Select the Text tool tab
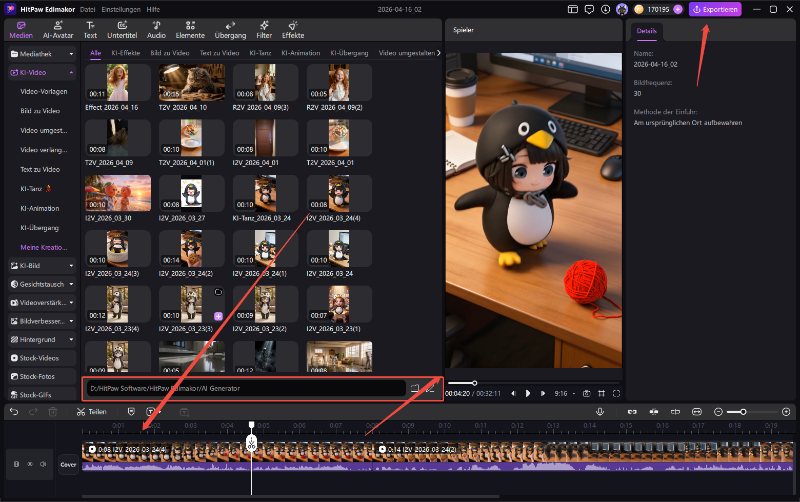Viewport: 800px width, 502px height. (90, 30)
